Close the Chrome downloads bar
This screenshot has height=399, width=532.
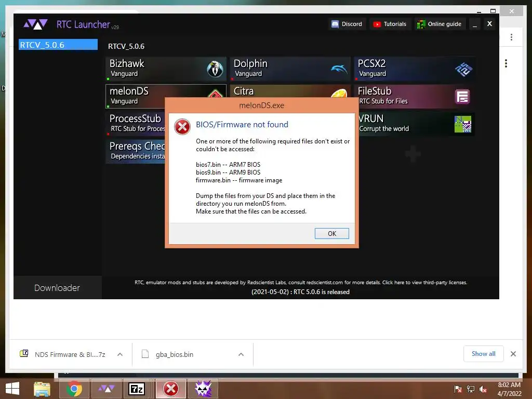(x=513, y=354)
